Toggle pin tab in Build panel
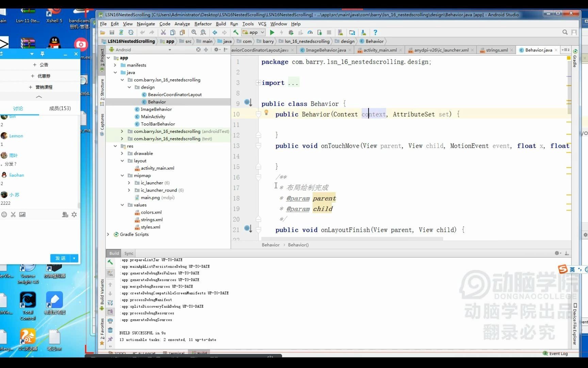This screenshot has width=588, height=368. point(110,339)
